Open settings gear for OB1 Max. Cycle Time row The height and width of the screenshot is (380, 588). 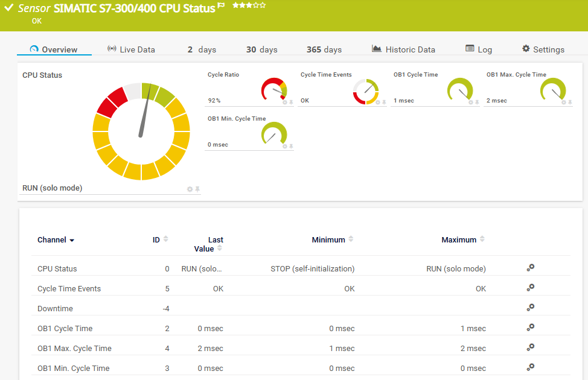(x=530, y=348)
